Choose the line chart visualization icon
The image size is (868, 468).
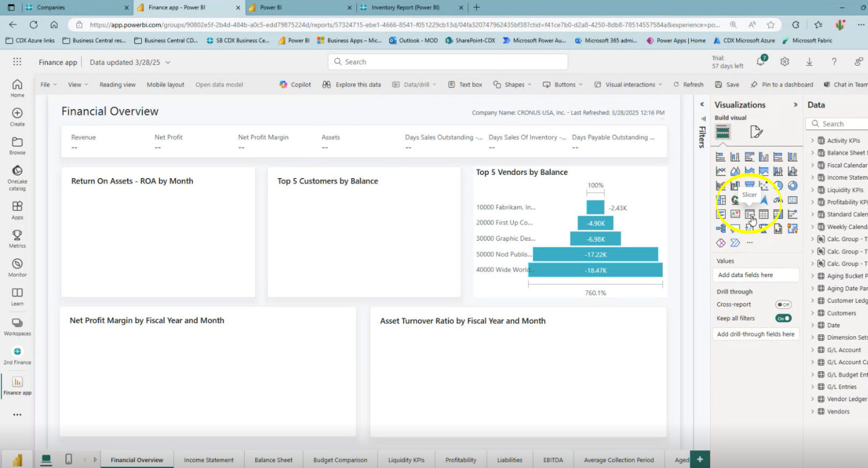click(x=721, y=171)
